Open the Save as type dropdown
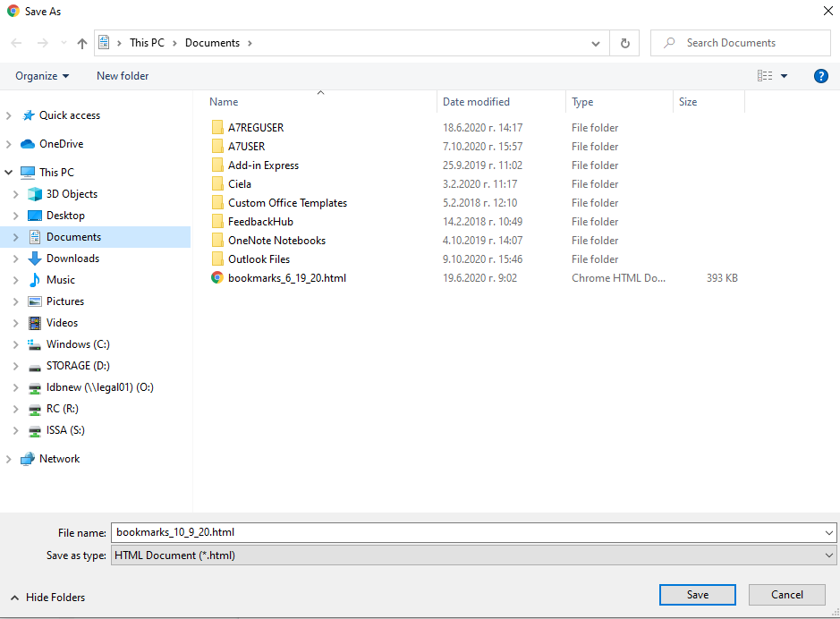 point(473,555)
